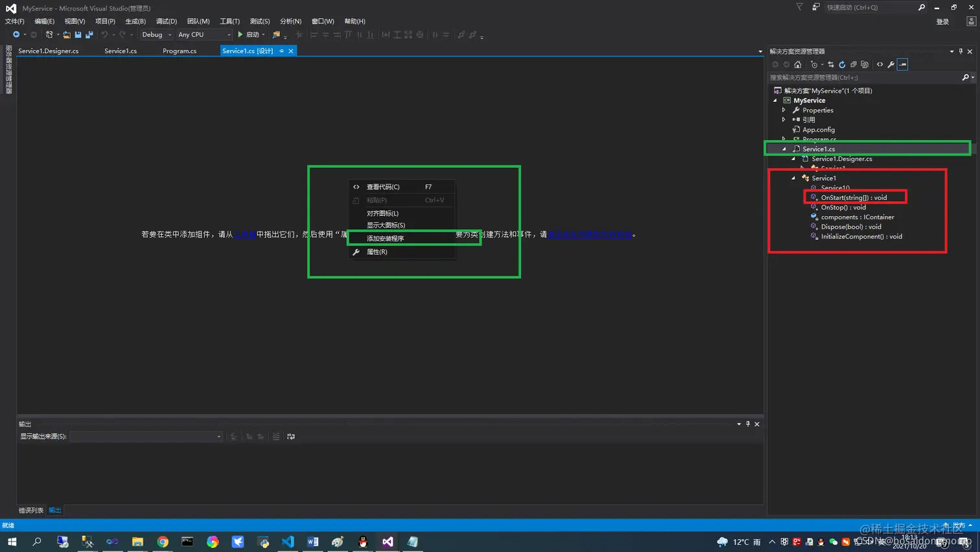
Task: Refresh Solution Explorer with the blue arrow
Action: [x=842, y=64]
